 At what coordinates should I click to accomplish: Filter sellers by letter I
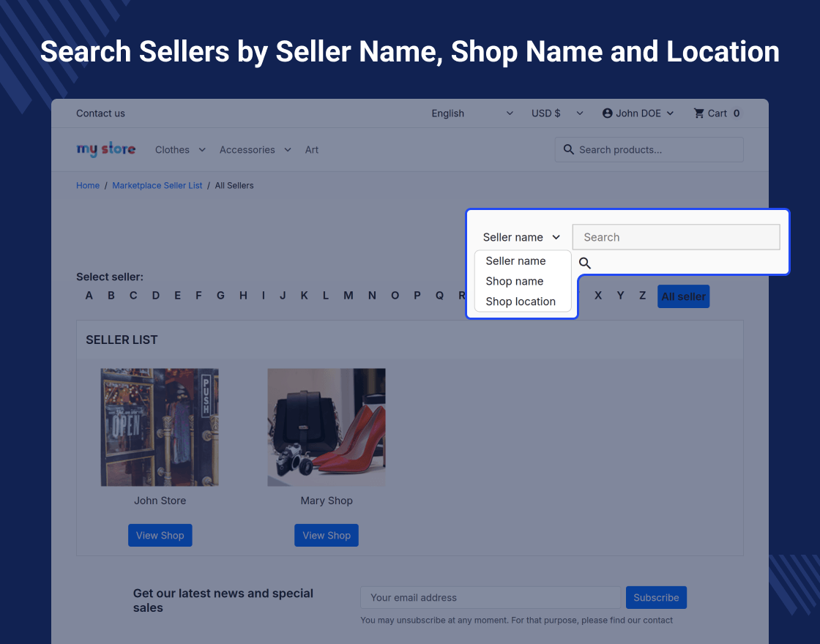pos(264,296)
